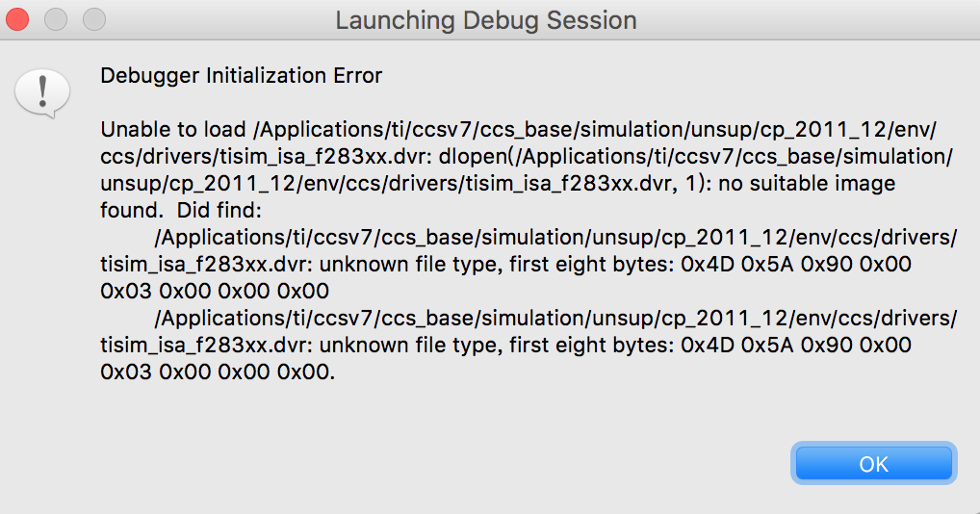Click the Launching Debug Session title bar

(x=485, y=20)
